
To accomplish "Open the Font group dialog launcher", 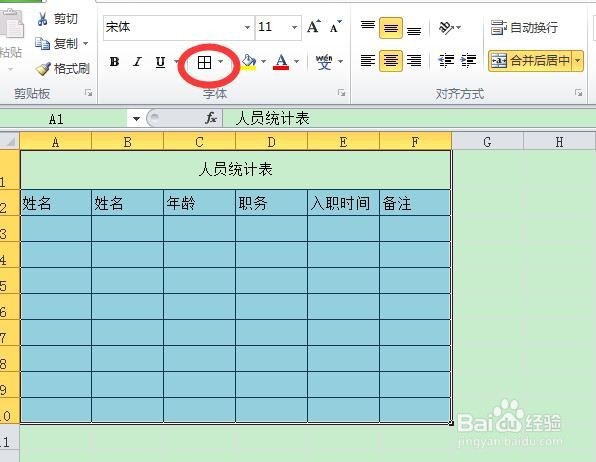I will tap(341, 93).
